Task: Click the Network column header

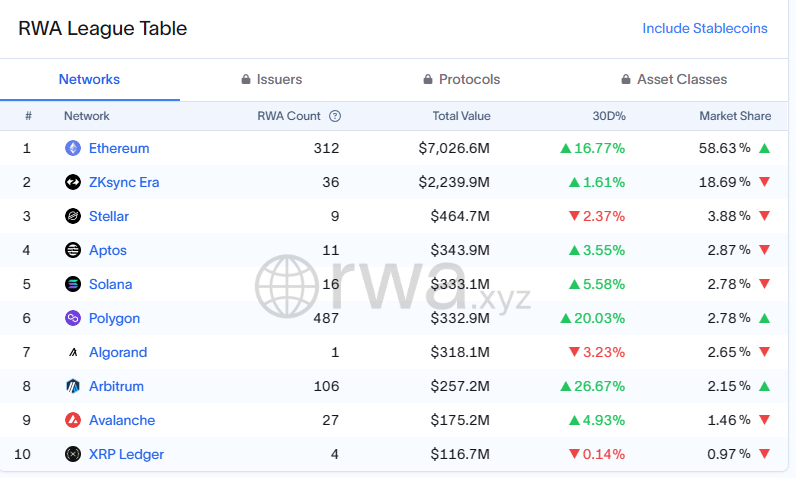Action: tap(86, 116)
